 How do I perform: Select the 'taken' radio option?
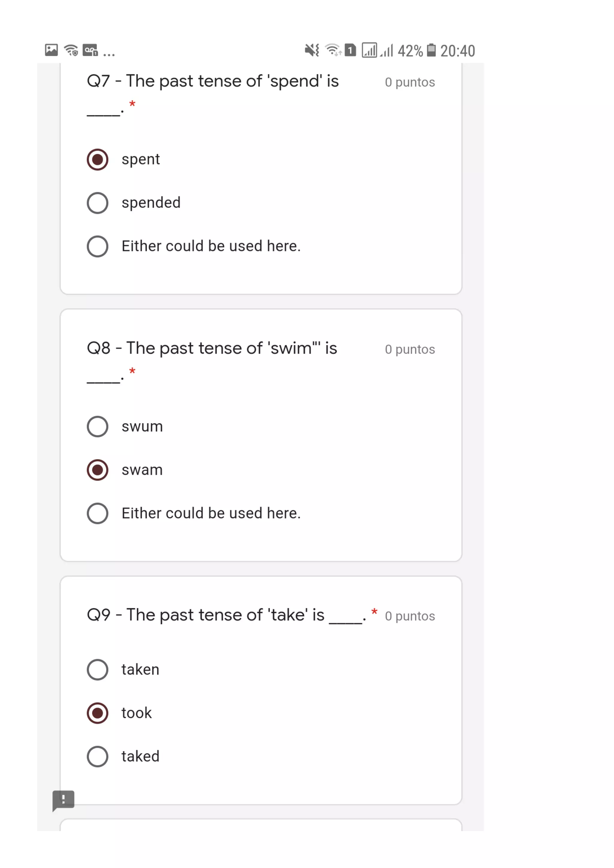[x=98, y=669]
